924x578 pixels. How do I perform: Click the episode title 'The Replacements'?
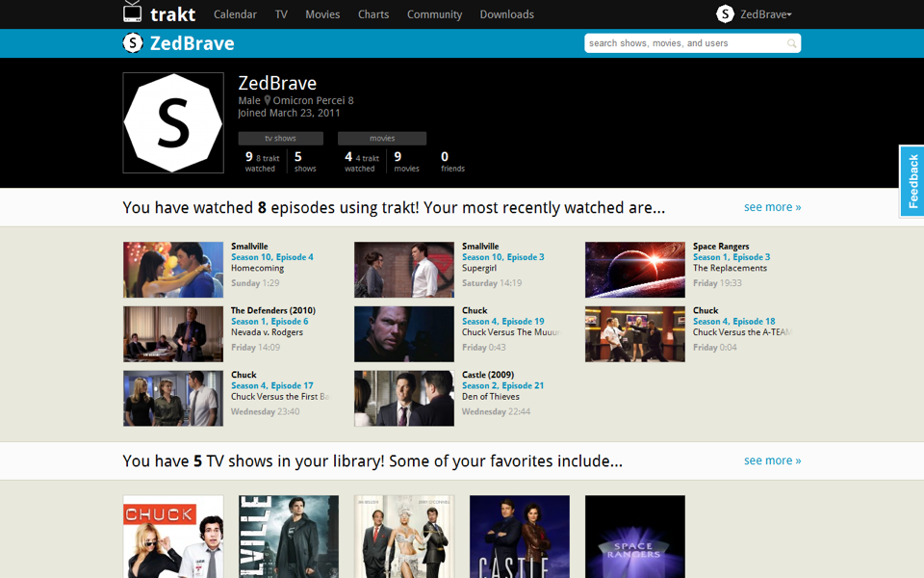click(x=731, y=269)
